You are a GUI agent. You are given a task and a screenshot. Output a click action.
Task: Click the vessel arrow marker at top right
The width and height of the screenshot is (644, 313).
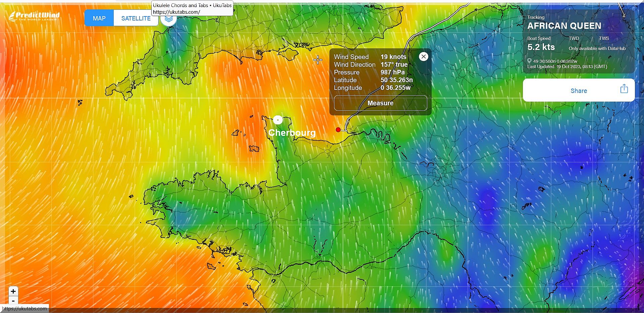click(624, 15)
